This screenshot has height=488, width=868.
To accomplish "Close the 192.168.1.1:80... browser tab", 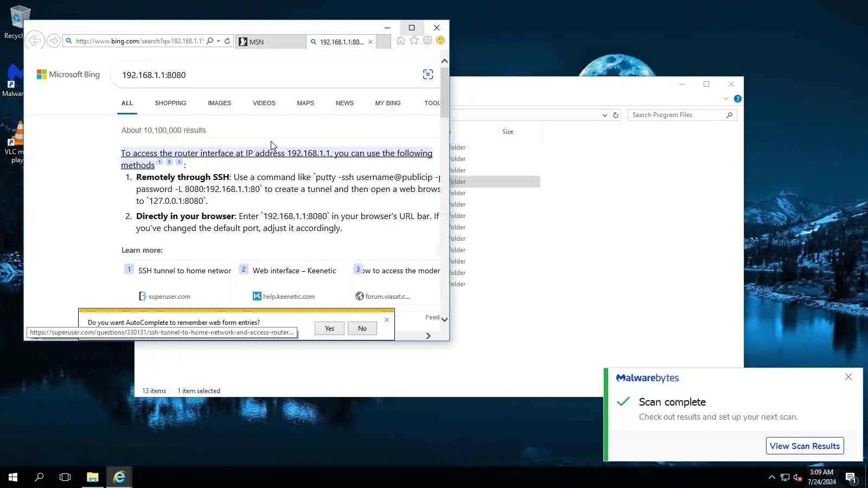I will [x=371, y=42].
